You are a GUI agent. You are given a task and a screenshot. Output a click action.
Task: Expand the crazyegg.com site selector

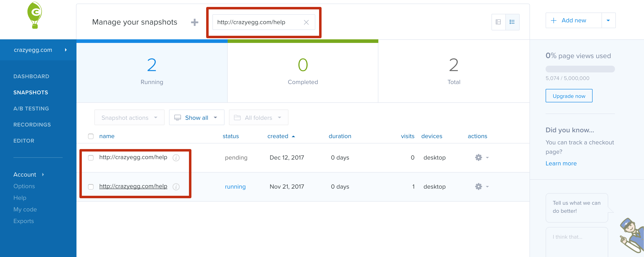pyautogui.click(x=38, y=50)
